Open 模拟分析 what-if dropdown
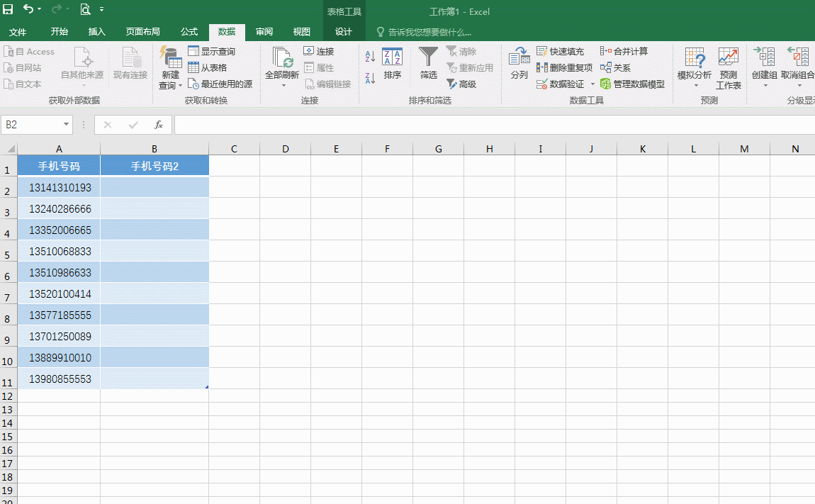 pyautogui.click(x=695, y=67)
